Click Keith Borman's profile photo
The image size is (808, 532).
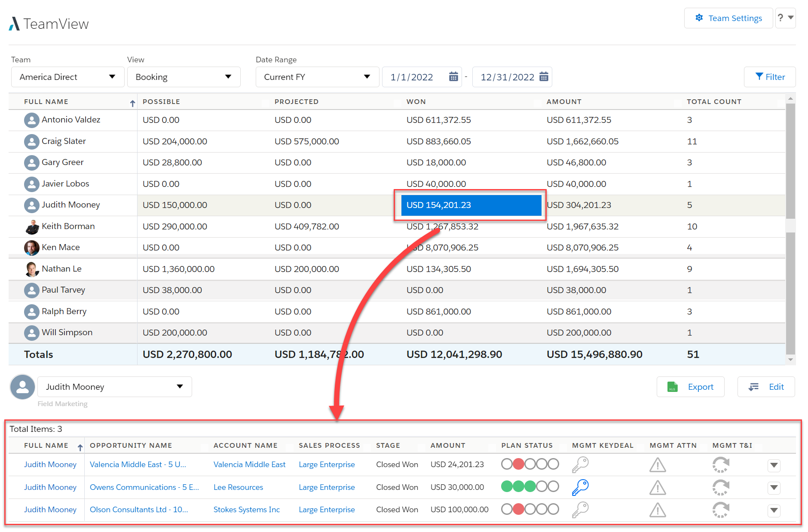(x=31, y=226)
